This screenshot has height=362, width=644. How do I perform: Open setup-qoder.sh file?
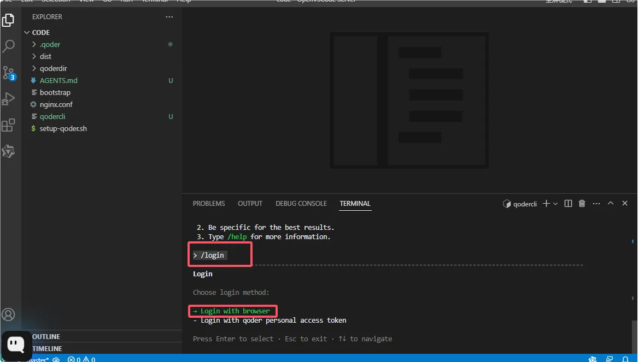click(x=102, y=128)
